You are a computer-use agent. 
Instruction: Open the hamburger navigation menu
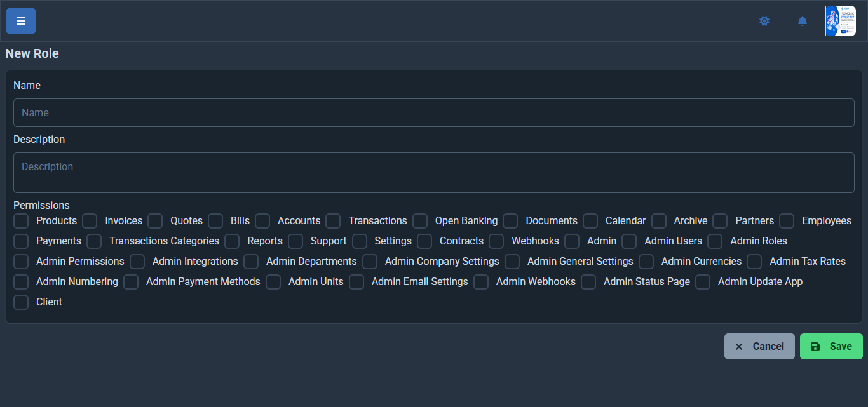coord(21,21)
